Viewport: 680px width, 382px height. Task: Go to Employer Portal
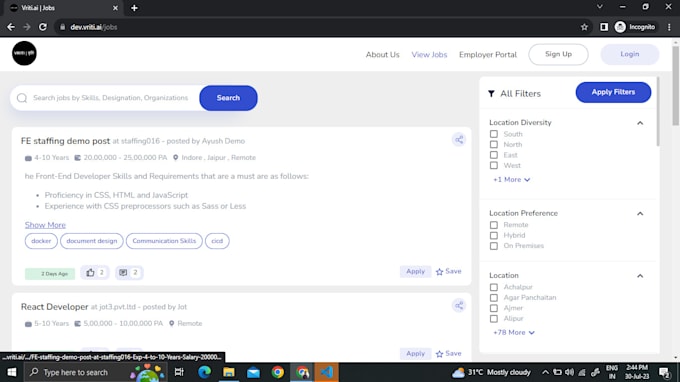[x=488, y=55]
